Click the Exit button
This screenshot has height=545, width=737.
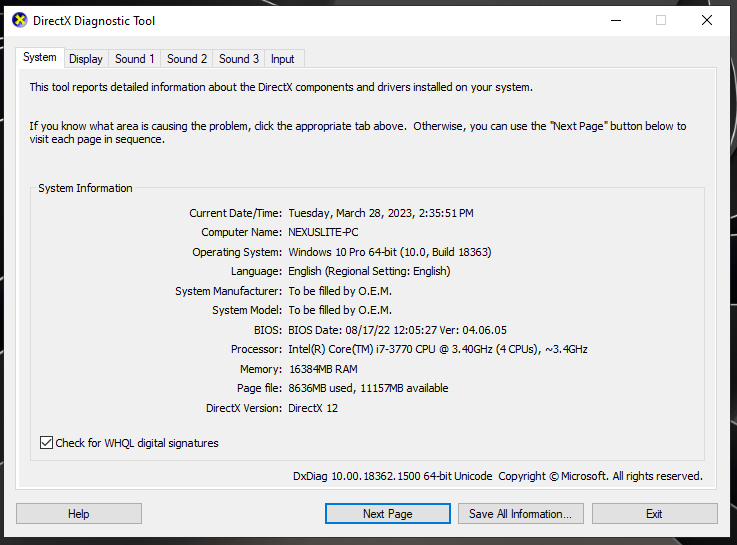coord(654,514)
